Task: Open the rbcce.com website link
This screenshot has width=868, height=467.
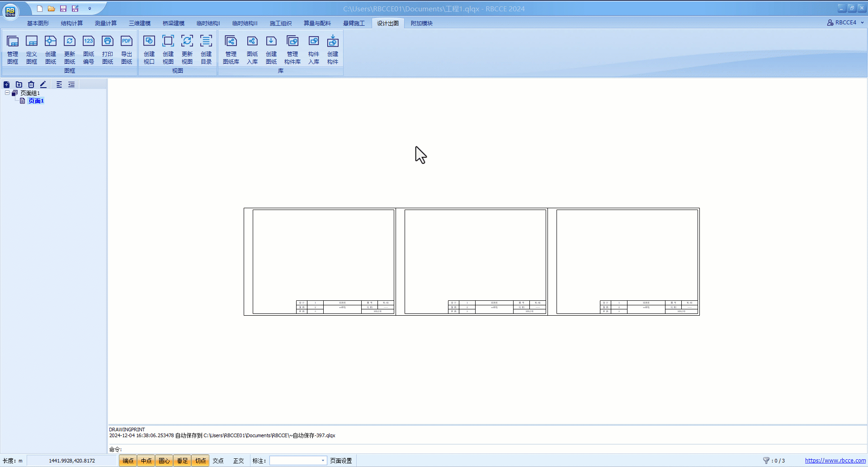Action: 835,461
